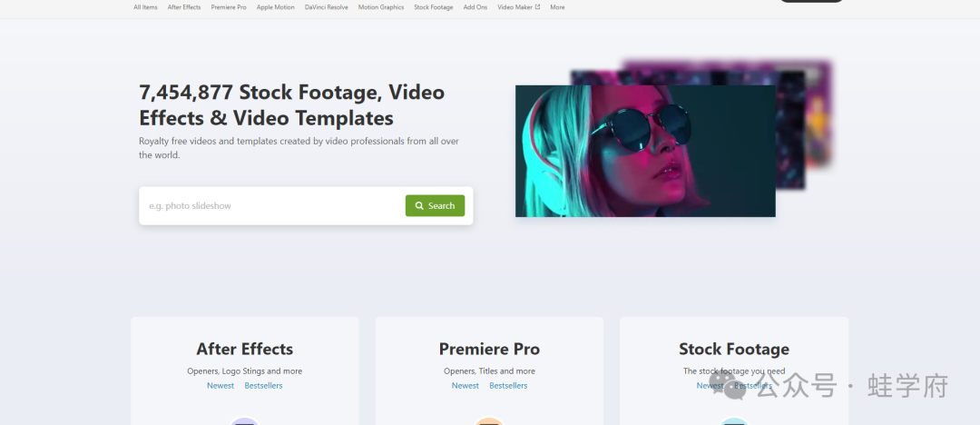Click the Add Ons navigation item
This screenshot has width=980, height=425.
click(475, 7)
